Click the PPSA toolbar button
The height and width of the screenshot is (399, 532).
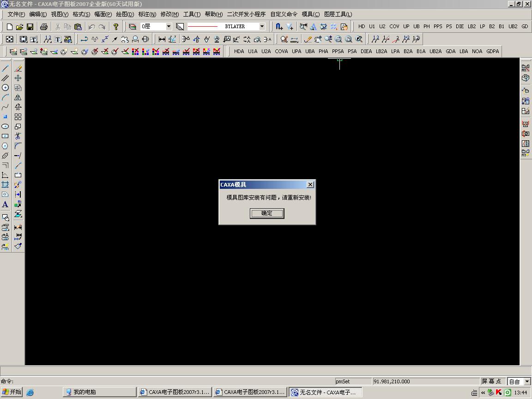pyautogui.click(x=338, y=52)
